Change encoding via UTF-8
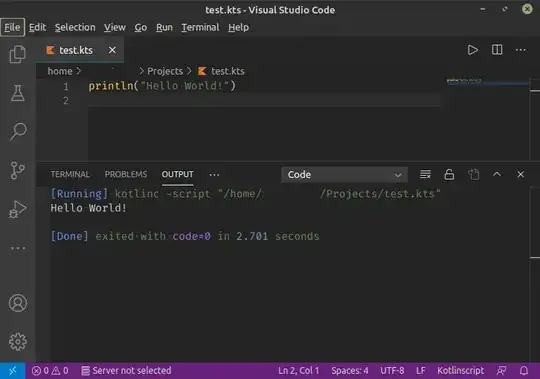The image size is (540, 379). pos(392,371)
